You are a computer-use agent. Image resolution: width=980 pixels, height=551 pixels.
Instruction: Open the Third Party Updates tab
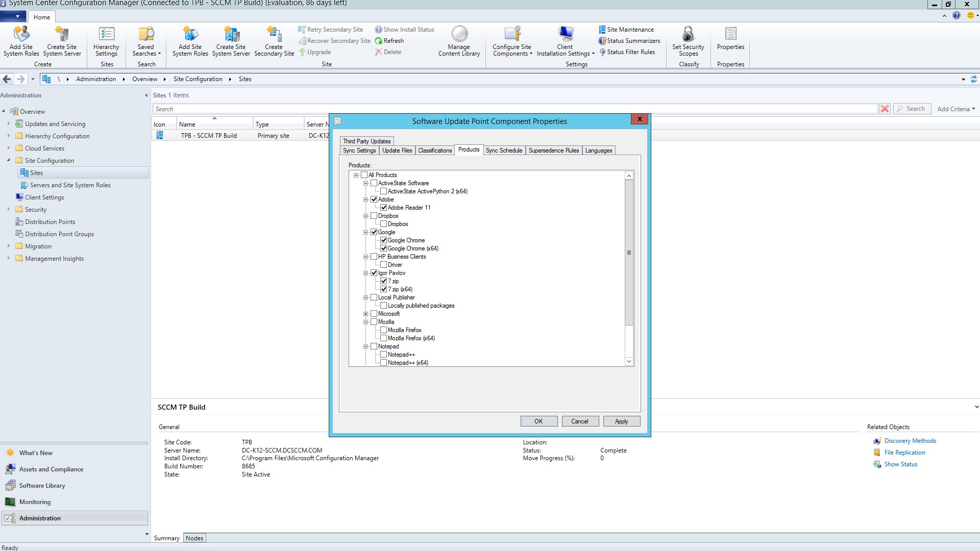(366, 141)
